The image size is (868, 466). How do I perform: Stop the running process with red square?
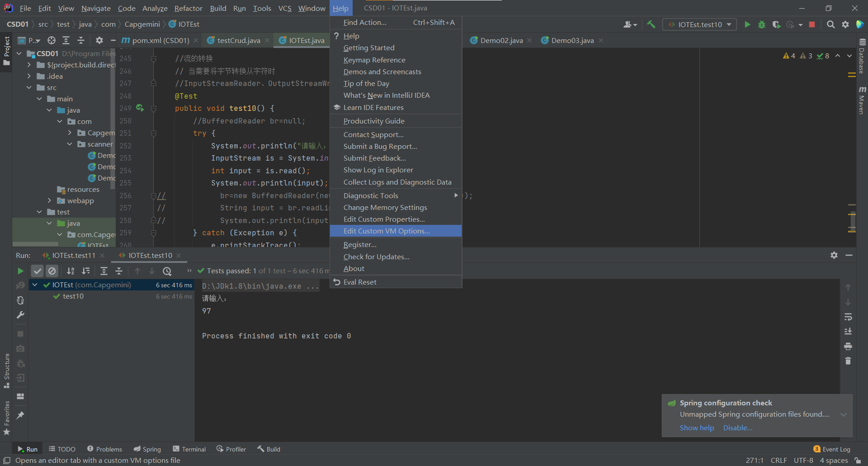tap(812, 24)
